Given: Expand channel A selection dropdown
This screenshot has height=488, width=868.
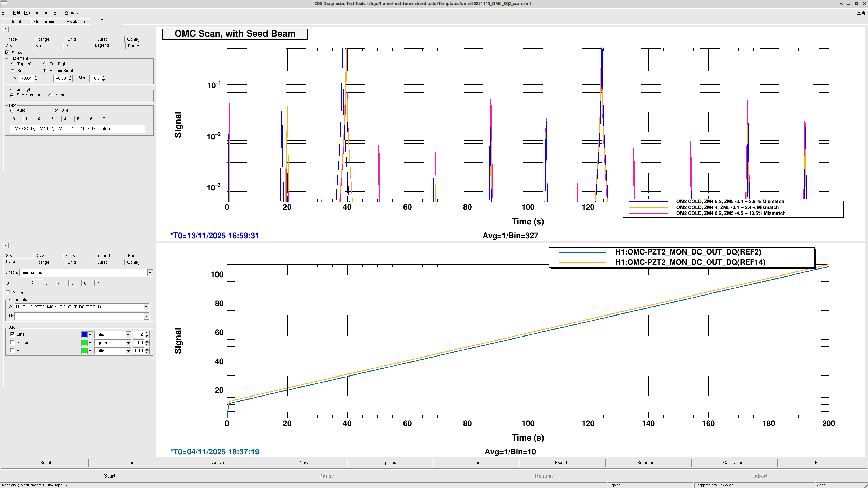Looking at the screenshot, I should [x=146, y=307].
